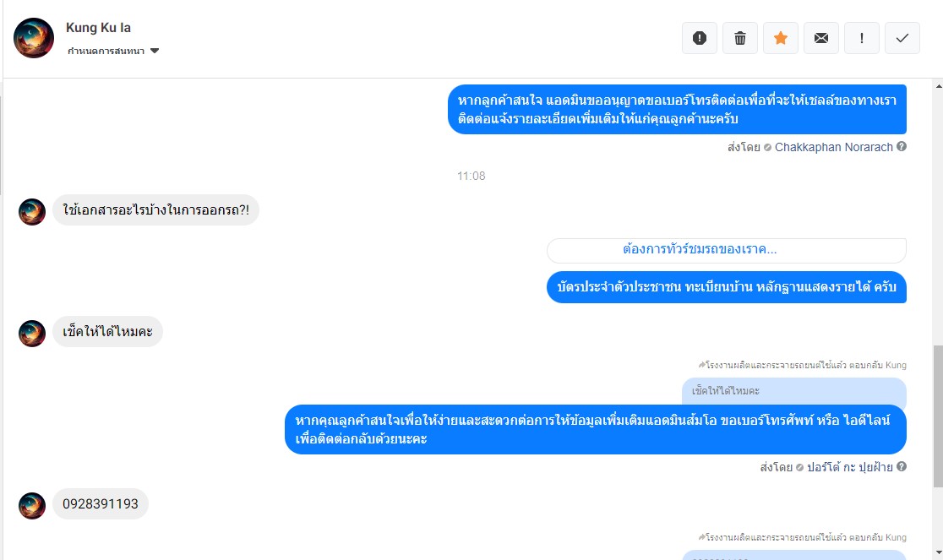Image resolution: width=943 pixels, height=560 pixels.
Task: Toggle the orange star follow-up icon
Action: [x=781, y=38]
